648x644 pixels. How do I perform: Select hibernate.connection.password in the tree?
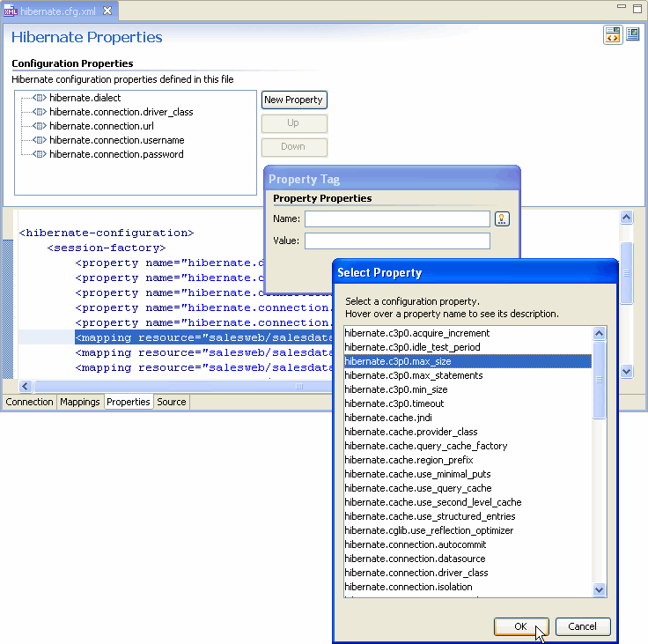point(116,154)
